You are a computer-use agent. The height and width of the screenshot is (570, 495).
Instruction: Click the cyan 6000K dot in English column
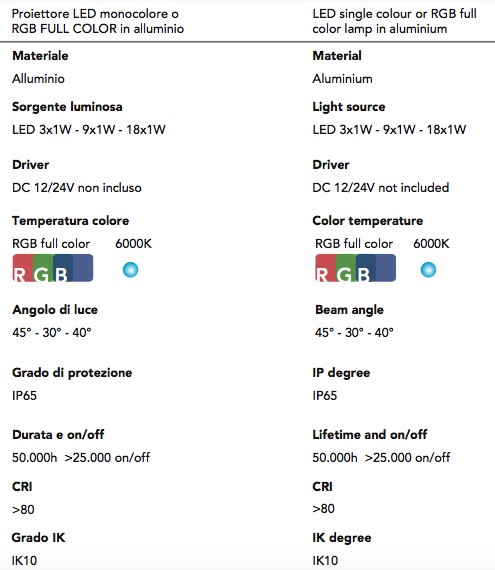tap(428, 270)
